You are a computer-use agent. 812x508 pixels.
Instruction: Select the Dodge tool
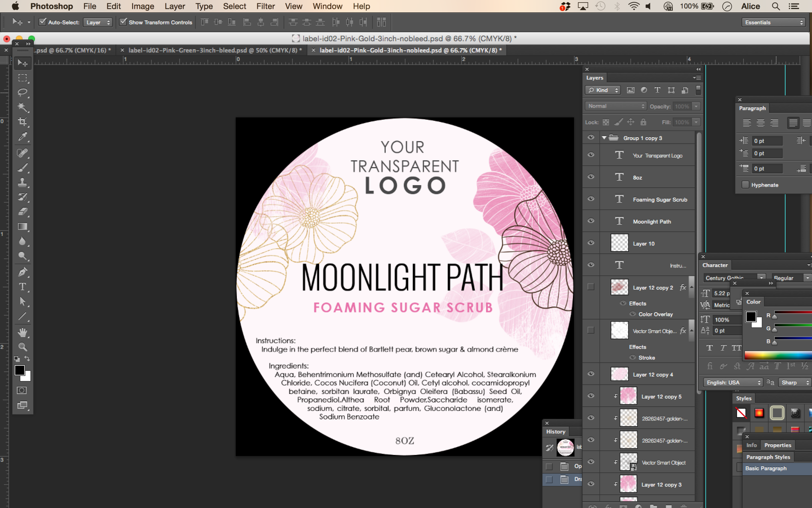coord(23,256)
